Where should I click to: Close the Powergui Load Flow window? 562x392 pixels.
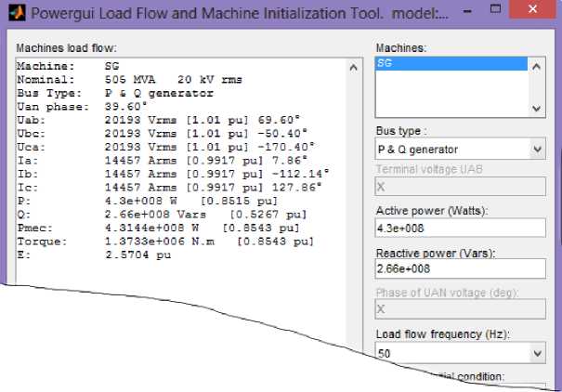pyautogui.click(x=532, y=8)
